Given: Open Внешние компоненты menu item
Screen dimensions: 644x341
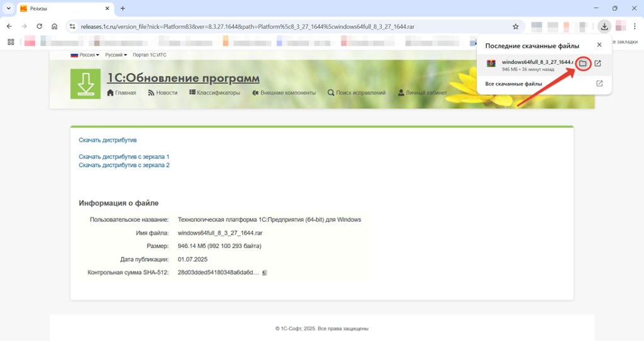Looking at the screenshot, I should 284,93.
